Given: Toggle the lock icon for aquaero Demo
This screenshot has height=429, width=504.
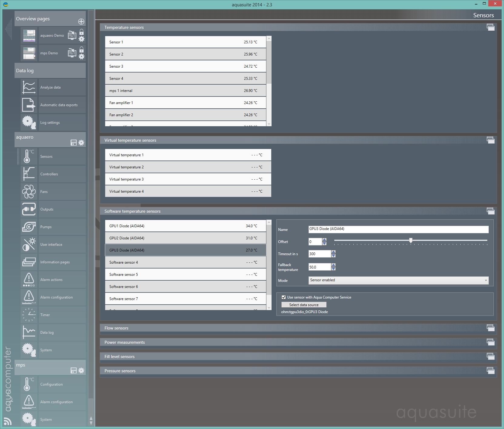Looking at the screenshot, I should click(x=82, y=32).
